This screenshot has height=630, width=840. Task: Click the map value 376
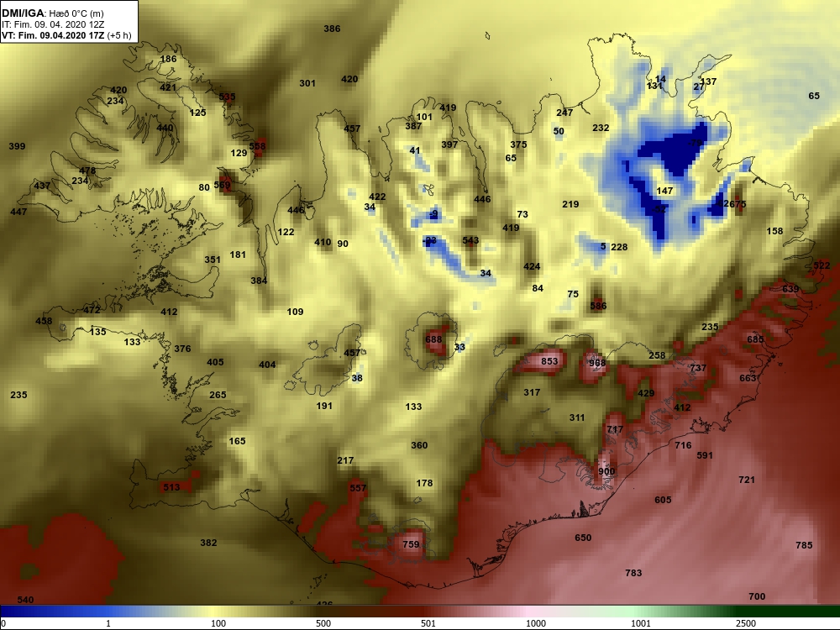click(x=182, y=349)
